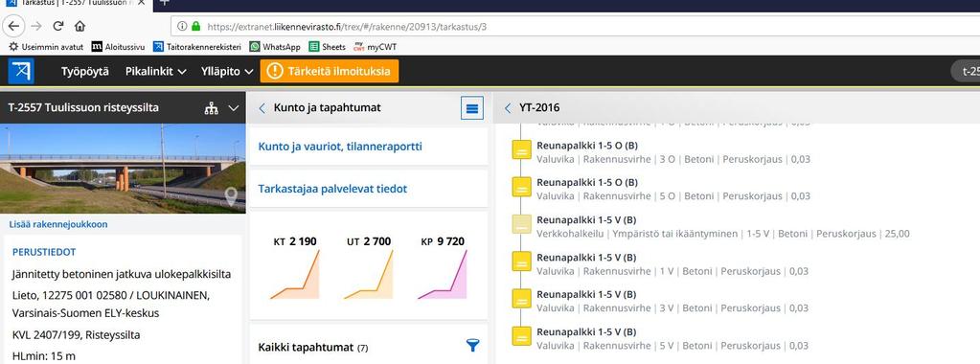
Task: Click yellow damage icon for Reunapalkki 3 O
Action: click(521, 150)
